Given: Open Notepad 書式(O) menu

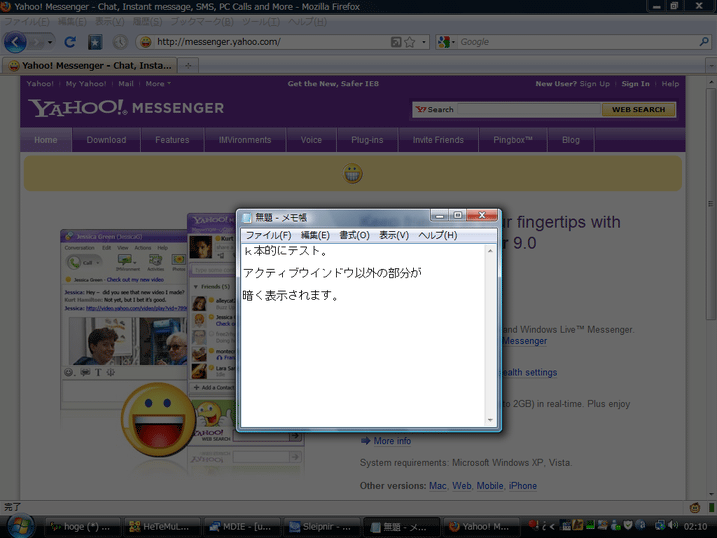Looking at the screenshot, I should pyautogui.click(x=354, y=235).
